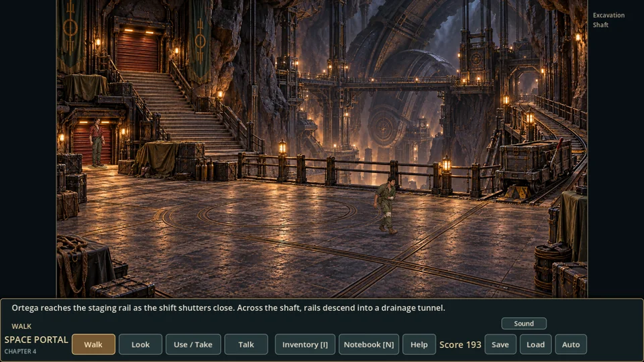Toggle the Auto mode button
The width and height of the screenshot is (644, 362).
click(571, 345)
